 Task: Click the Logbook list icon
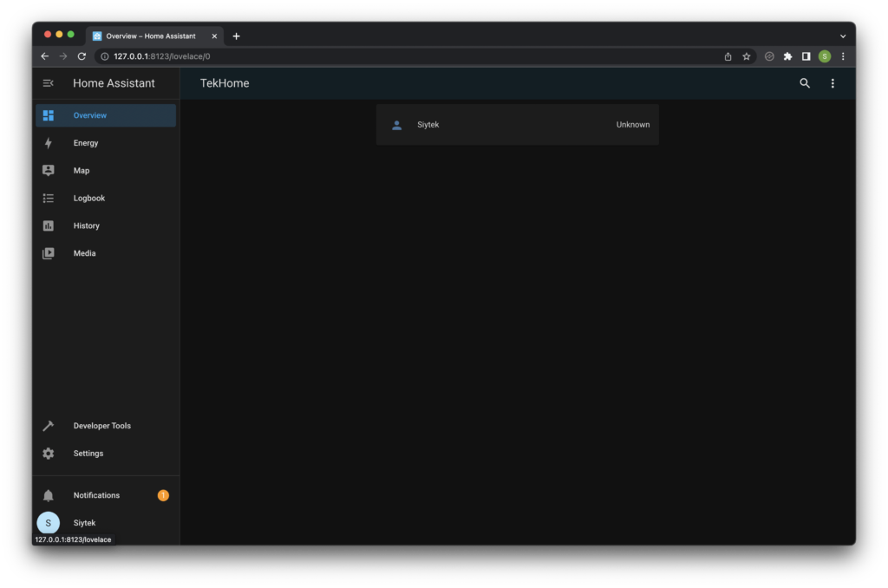[49, 199]
